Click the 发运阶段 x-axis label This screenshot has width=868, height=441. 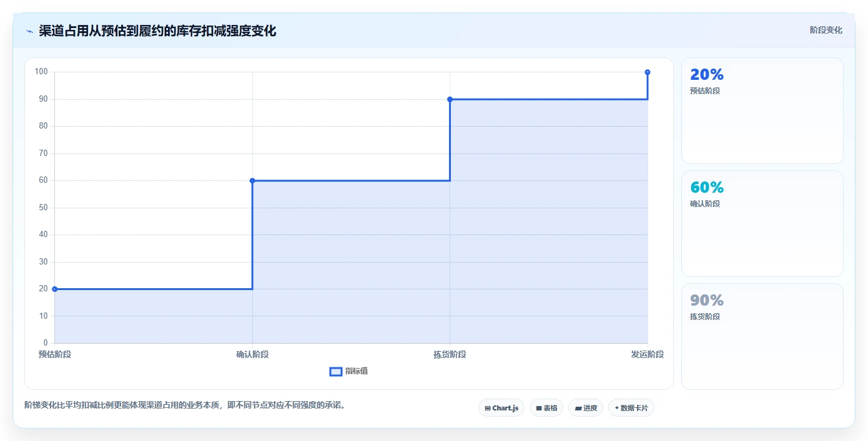coord(648,354)
